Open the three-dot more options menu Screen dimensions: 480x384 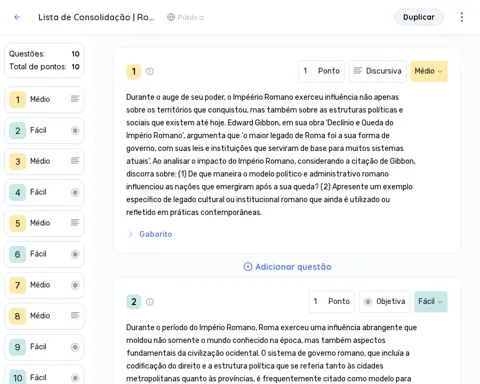coord(462,17)
